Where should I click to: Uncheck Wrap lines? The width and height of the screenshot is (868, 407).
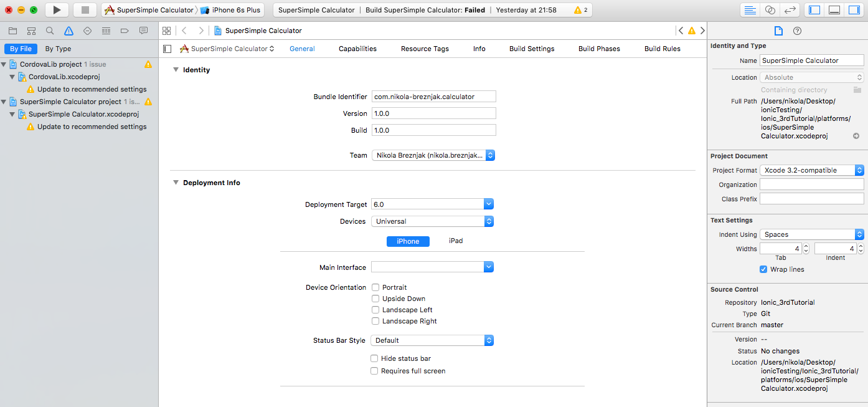763,269
